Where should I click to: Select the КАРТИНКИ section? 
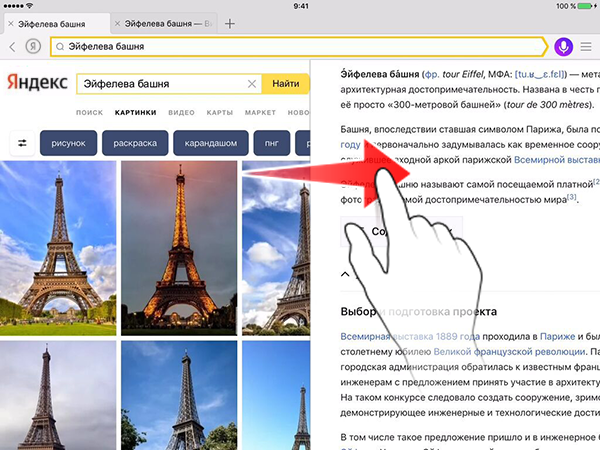[x=135, y=112]
